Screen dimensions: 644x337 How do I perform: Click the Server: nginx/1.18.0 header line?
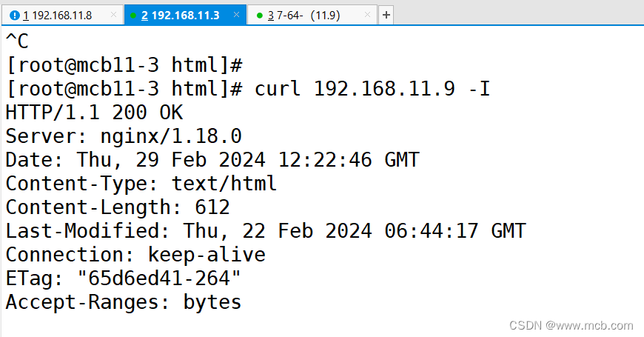(x=124, y=137)
